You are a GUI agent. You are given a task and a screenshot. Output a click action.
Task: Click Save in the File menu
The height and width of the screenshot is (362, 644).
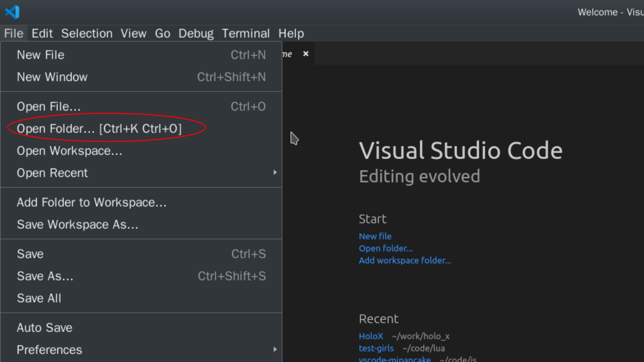tap(141, 254)
